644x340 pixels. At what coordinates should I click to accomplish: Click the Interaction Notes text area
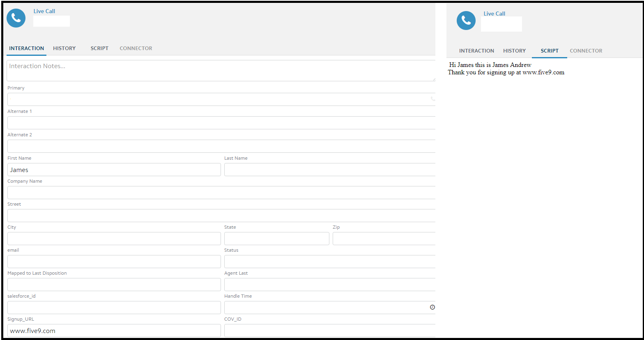[x=221, y=71]
